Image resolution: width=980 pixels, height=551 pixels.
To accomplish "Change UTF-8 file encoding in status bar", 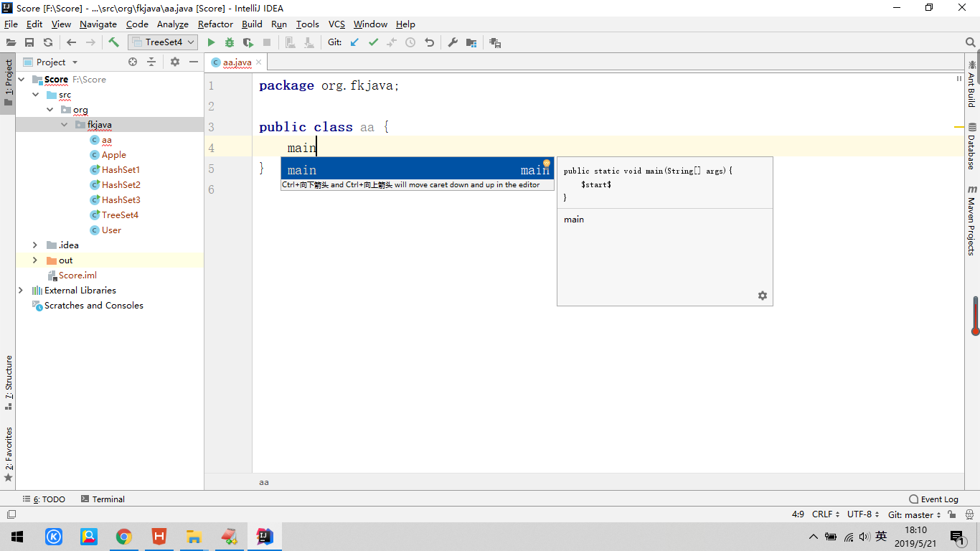I will coord(864,514).
